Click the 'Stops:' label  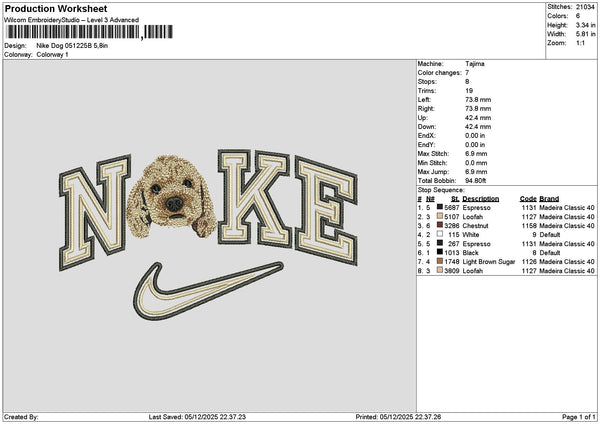click(427, 82)
